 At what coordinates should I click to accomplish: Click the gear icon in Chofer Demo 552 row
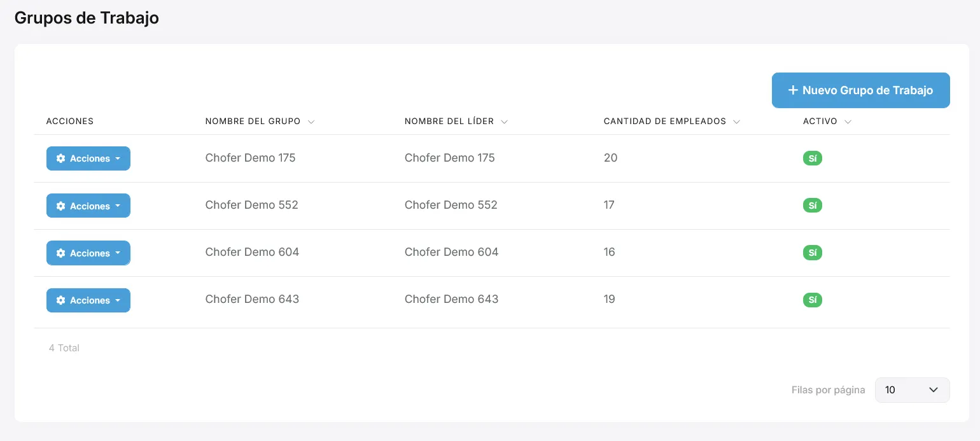[61, 206]
